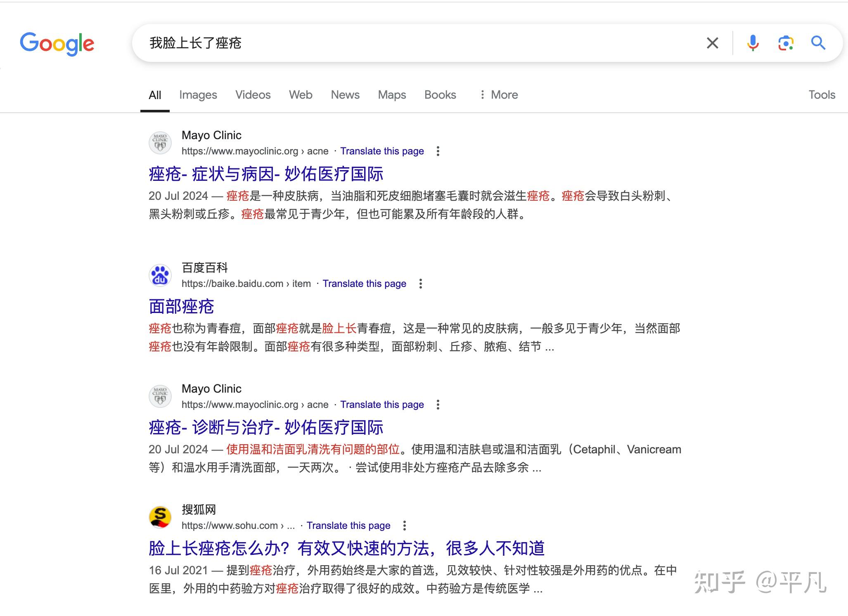Go to the News tab

coord(345,95)
